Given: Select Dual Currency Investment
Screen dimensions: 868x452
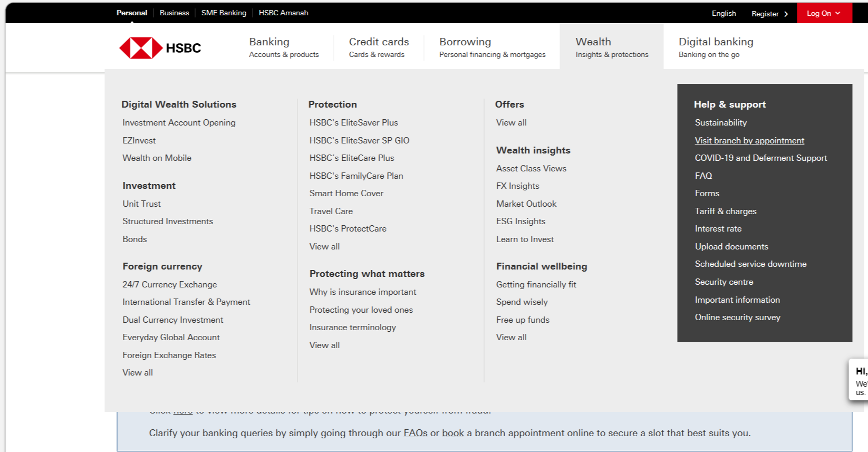Looking at the screenshot, I should pyautogui.click(x=172, y=320).
